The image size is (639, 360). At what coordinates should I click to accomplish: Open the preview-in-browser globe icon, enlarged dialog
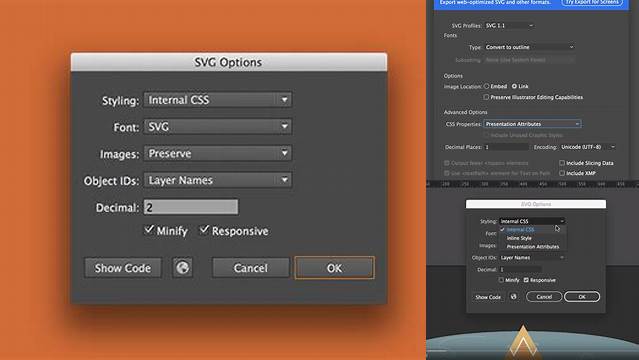pyautogui.click(x=182, y=268)
